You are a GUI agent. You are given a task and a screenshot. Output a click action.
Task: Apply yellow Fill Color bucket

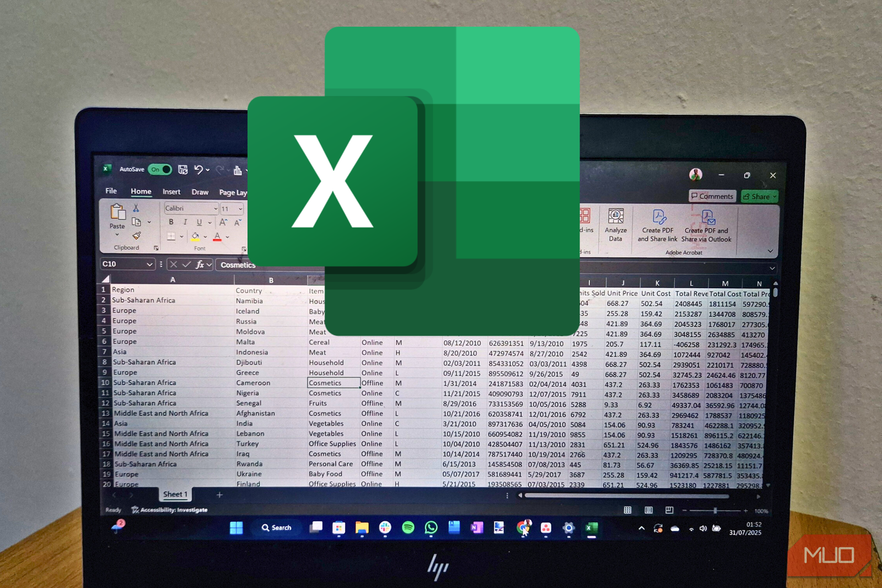click(195, 237)
